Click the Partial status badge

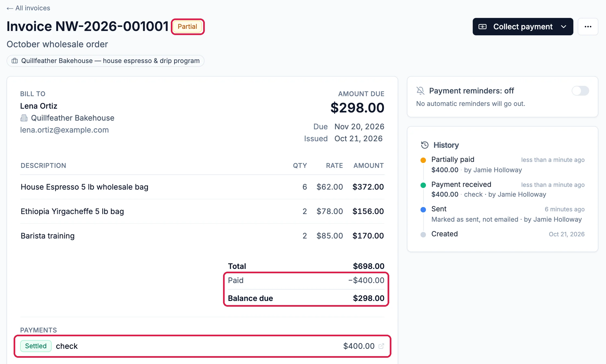(187, 27)
